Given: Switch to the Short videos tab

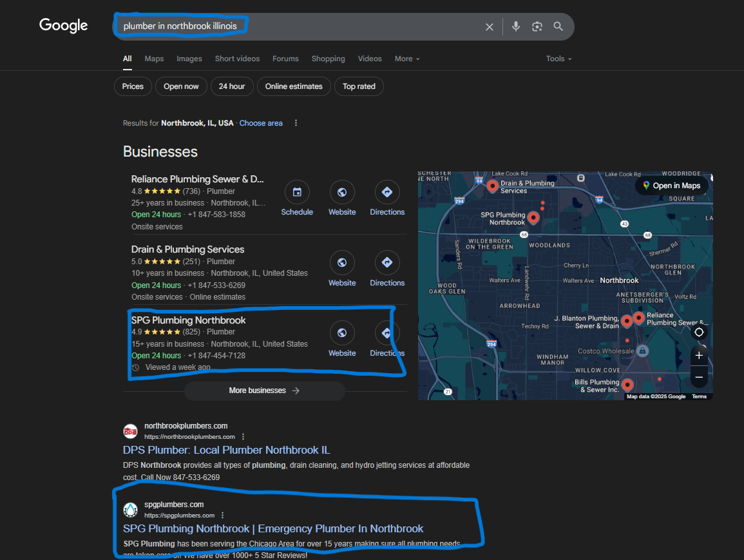Looking at the screenshot, I should [x=237, y=59].
